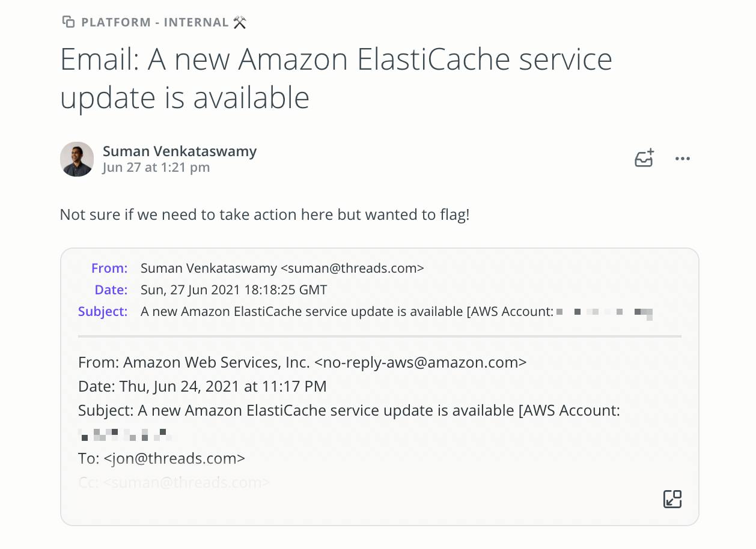The width and height of the screenshot is (756, 549).
Task: Click the hammer and pick emoji
Action: [240, 22]
